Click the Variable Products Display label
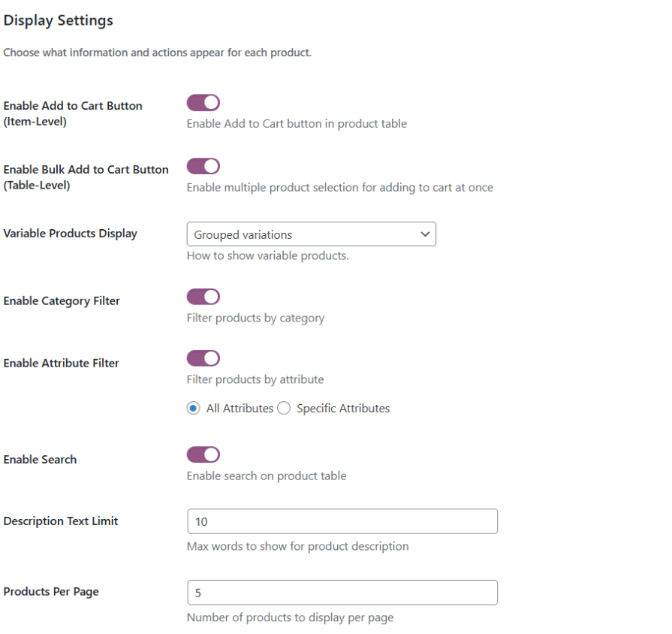Viewport: 672px width, 634px height. coord(71,234)
